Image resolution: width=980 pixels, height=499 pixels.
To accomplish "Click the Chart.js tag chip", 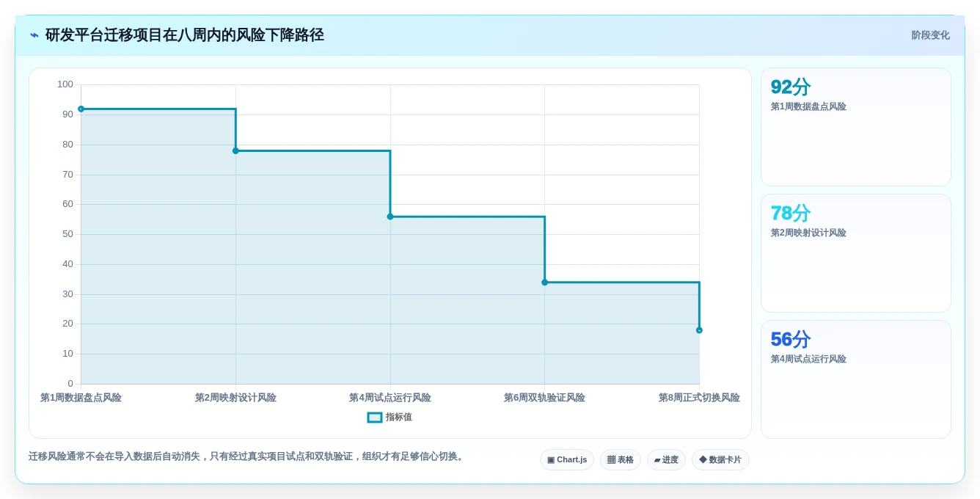I will 567,460.
